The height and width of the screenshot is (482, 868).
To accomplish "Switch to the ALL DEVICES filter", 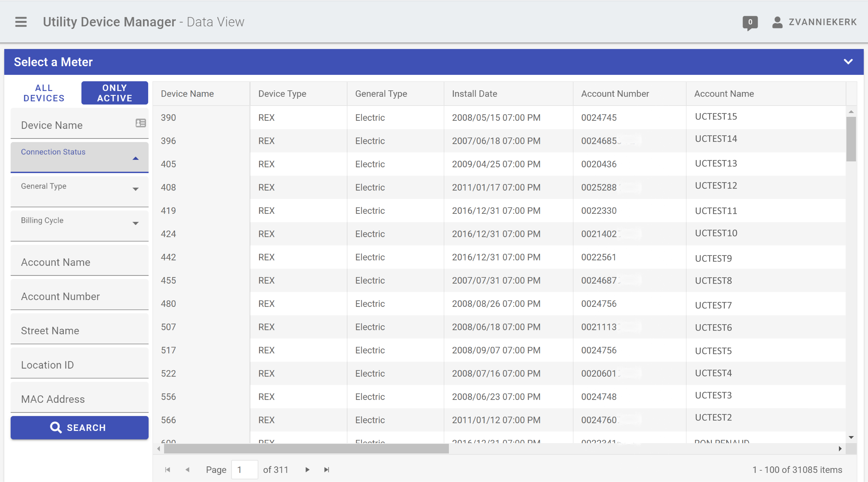I will point(44,93).
